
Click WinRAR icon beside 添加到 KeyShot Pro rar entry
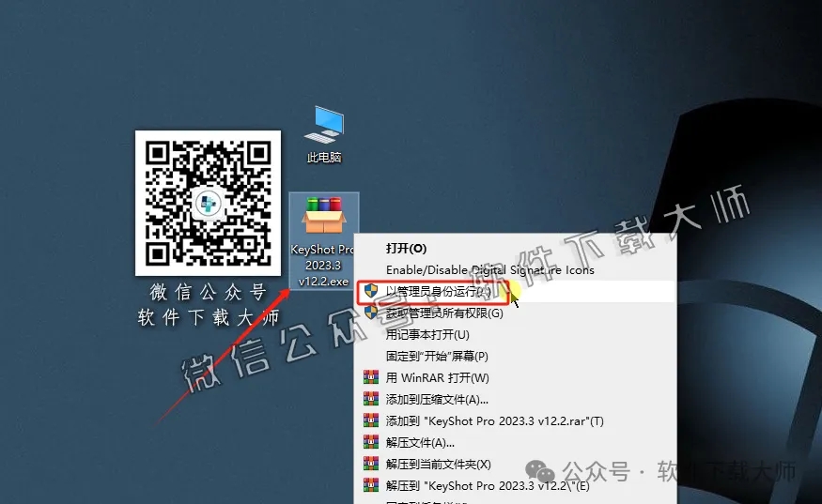(x=371, y=420)
